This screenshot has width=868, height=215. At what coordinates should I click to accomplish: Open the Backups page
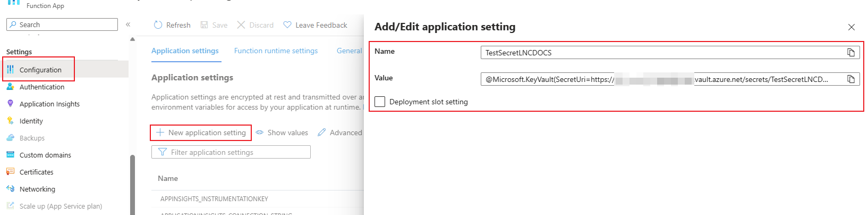click(x=32, y=138)
